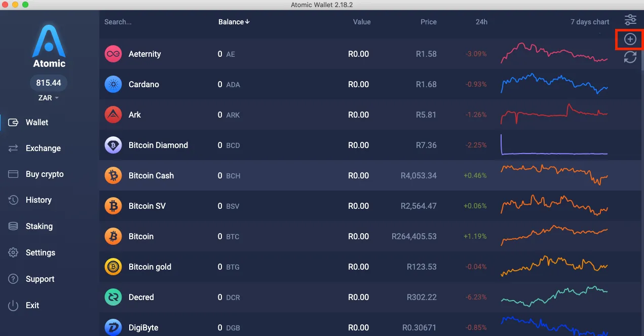The width and height of the screenshot is (644, 336).
Task: Click the -3.09% Aeternity change
Action: (x=475, y=54)
